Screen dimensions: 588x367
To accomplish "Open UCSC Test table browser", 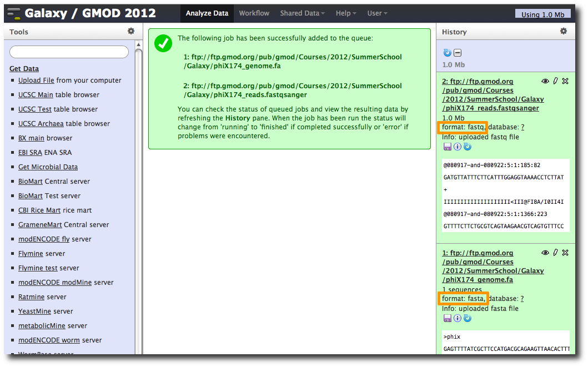I will [x=35, y=109].
